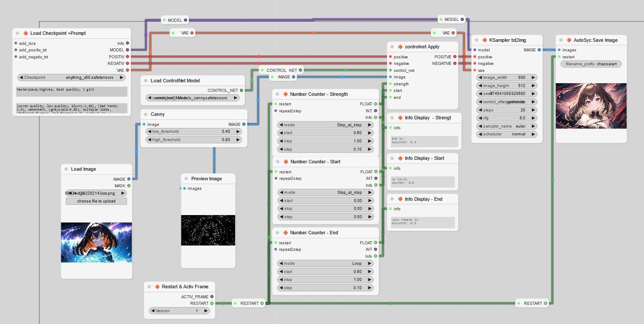This screenshot has width=644, height=324.
Task: Open the scheduler dropdown set to normal
Action: coord(507,134)
